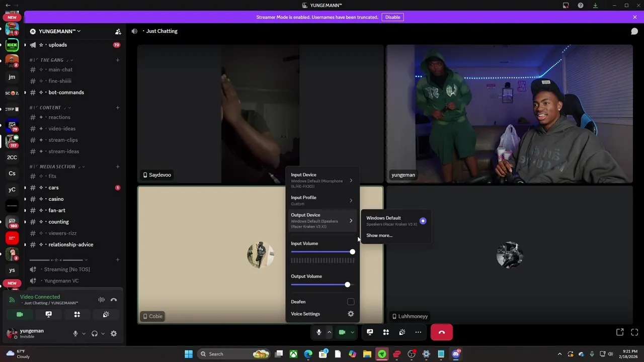Viewport: 644px width, 362px height.
Task: Open noise suppression waveform icon in voice panel
Action: [102, 300]
